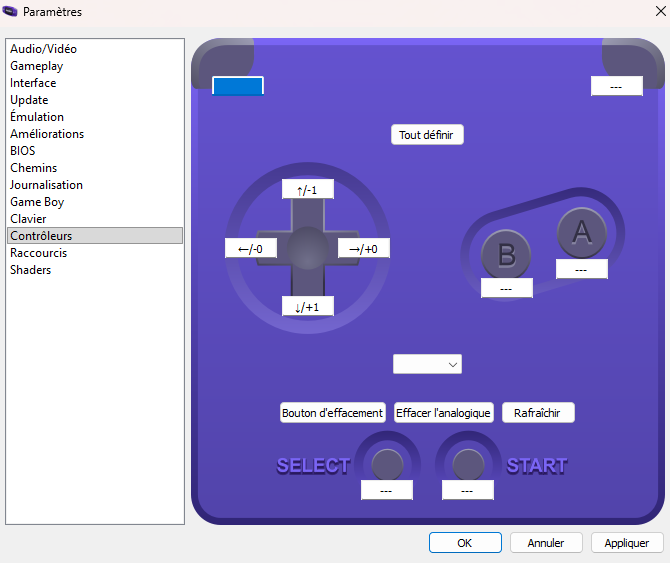
Task: Click the B button binding field
Action: tap(506, 288)
